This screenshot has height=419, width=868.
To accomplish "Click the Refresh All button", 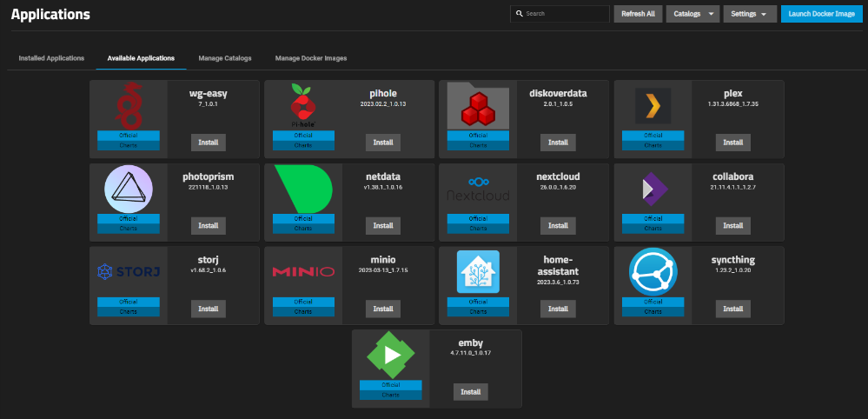I will [638, 14].
